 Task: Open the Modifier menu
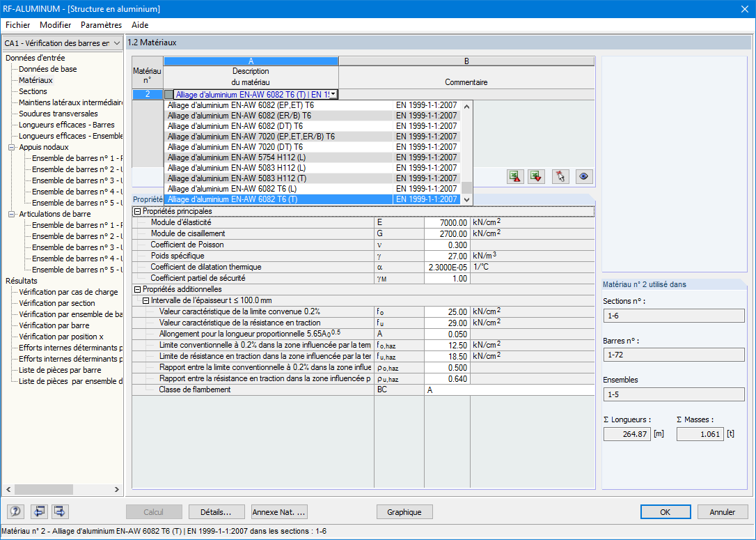tap(56, 25)
